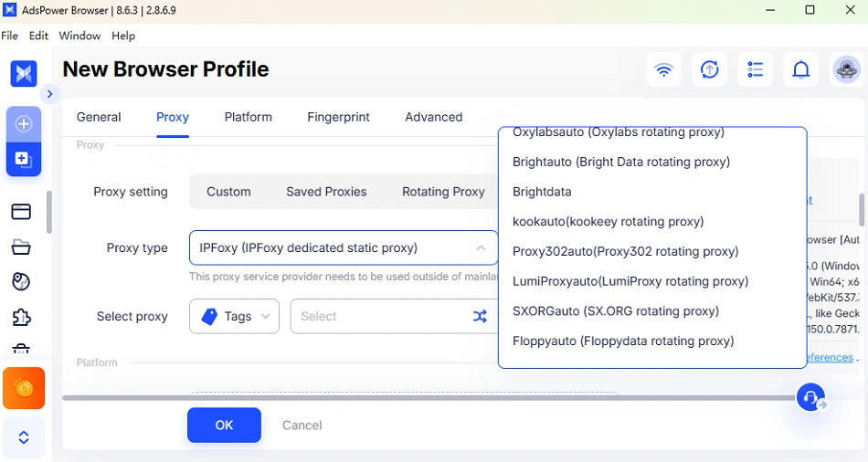Open the orange coin rewards icon
Screen dimensions: 868x462
tap(24, 388)
